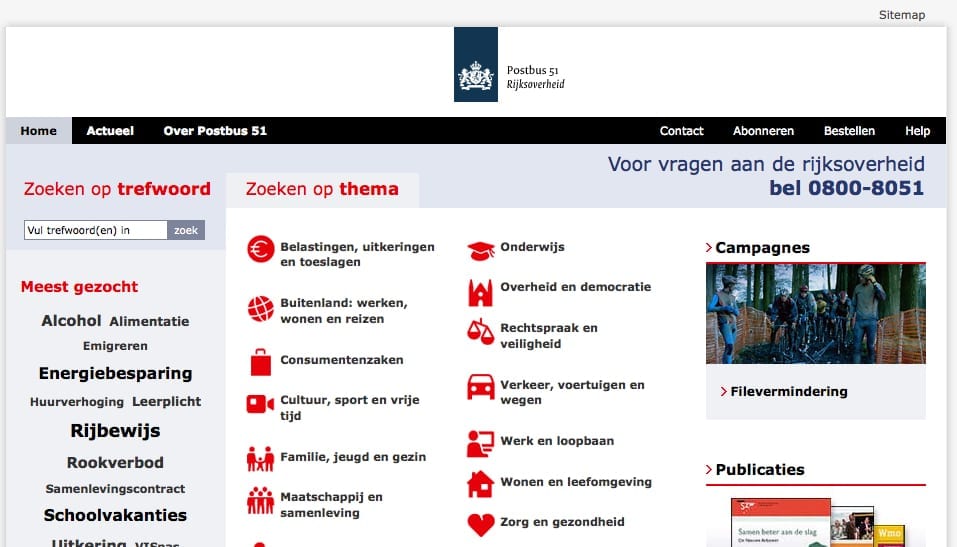Click the person-at-desk icon for Werk en loopbaan
Viewport: 957px width, 547px height.
click(x=480, y=444)
